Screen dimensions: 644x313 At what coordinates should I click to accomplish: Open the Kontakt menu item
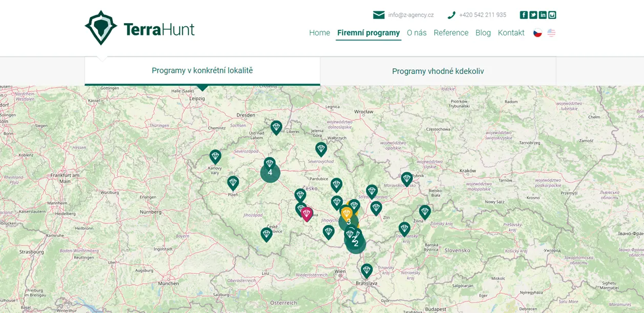click(511, 33)
